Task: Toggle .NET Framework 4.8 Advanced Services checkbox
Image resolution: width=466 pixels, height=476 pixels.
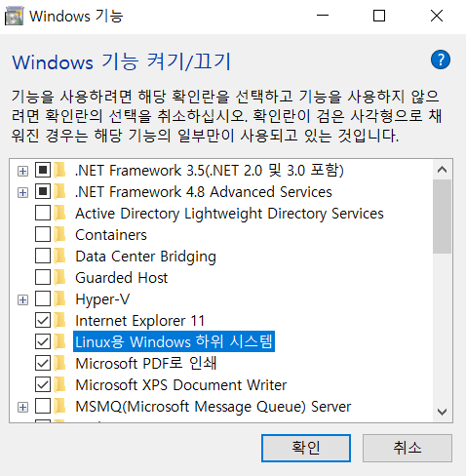Action: coord(43,192)
